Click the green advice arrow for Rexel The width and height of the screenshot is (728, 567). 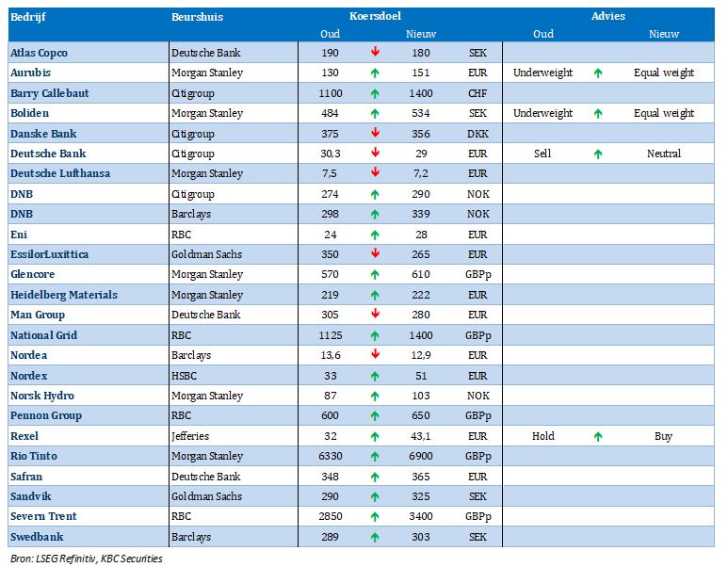(x=598, y=436)
